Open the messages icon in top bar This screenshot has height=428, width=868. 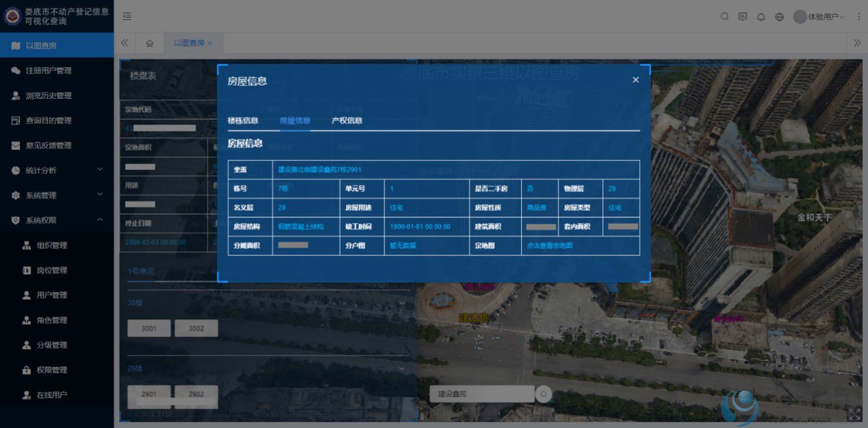click(x=743, y=17)
